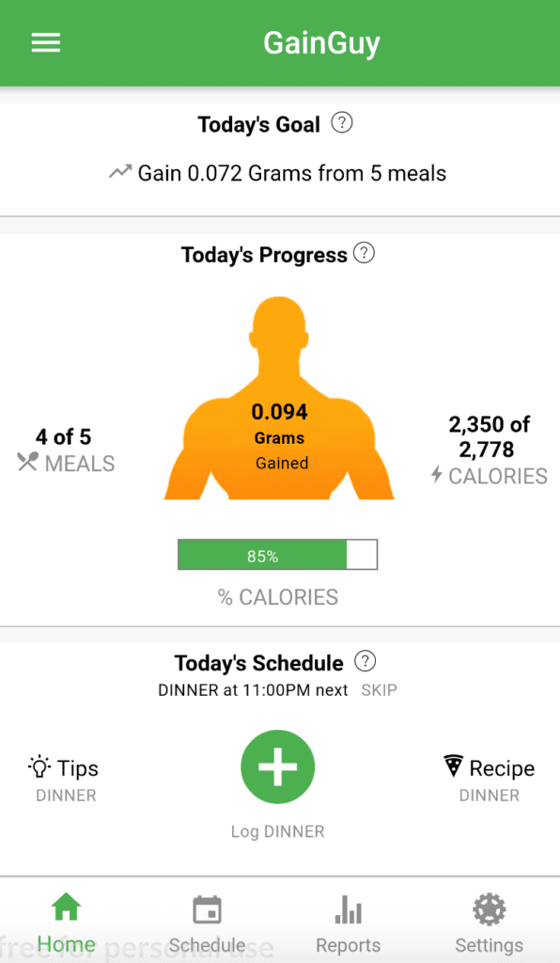Click the 85% calories progress bar
Image resolution: width=560 pixels, height=963 pixels.
277,554
